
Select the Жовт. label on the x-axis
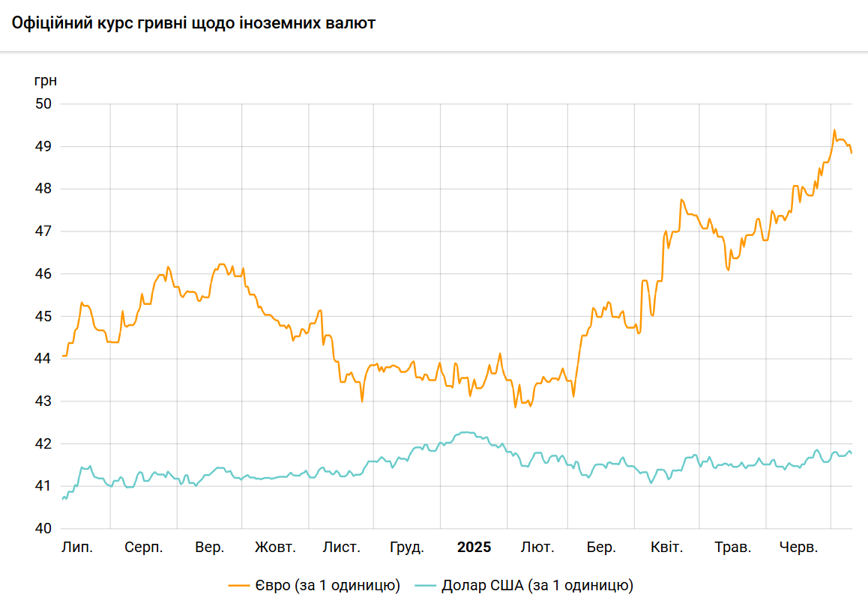click(275, 548)
